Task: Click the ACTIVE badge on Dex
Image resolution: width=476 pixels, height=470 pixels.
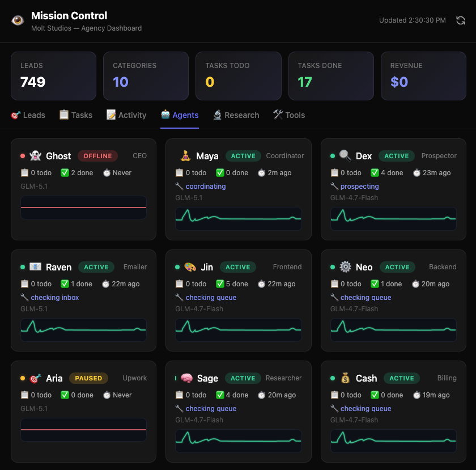Action: coord(397,156)
